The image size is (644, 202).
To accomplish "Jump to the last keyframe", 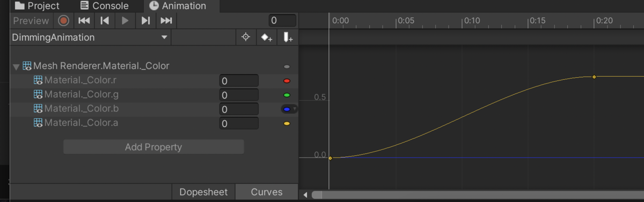I will click(x=166, y=21).
